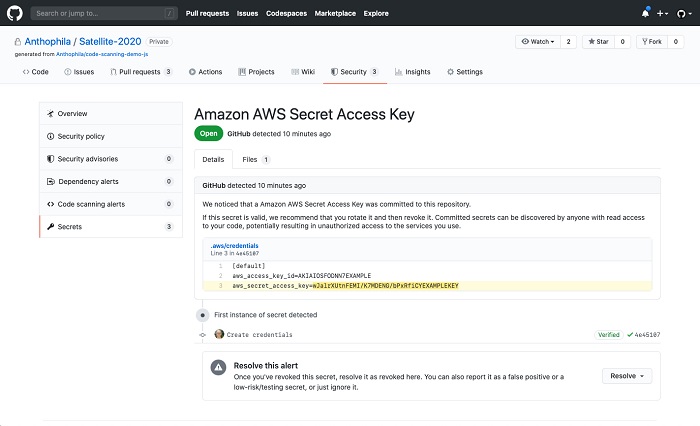Screen dimensions: 700x426
Task: Open Code scanning alerts in sidebar
Action: pos(91,204)
